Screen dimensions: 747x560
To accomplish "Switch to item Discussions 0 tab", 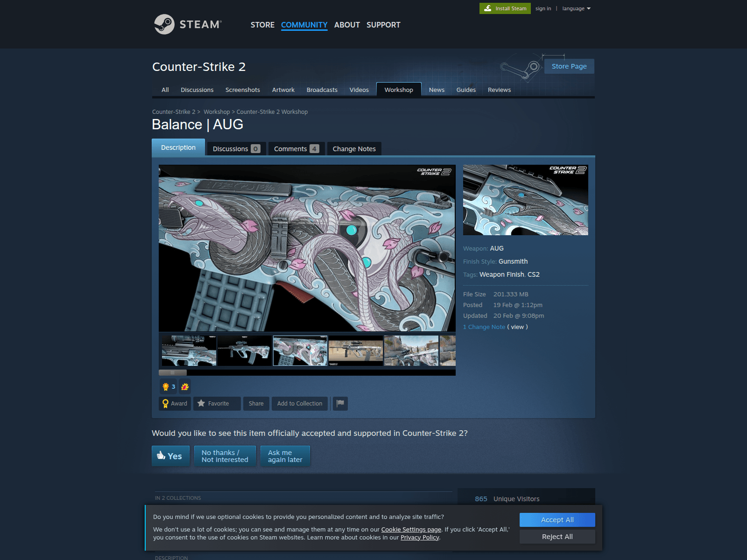I will tap(236, 149).
